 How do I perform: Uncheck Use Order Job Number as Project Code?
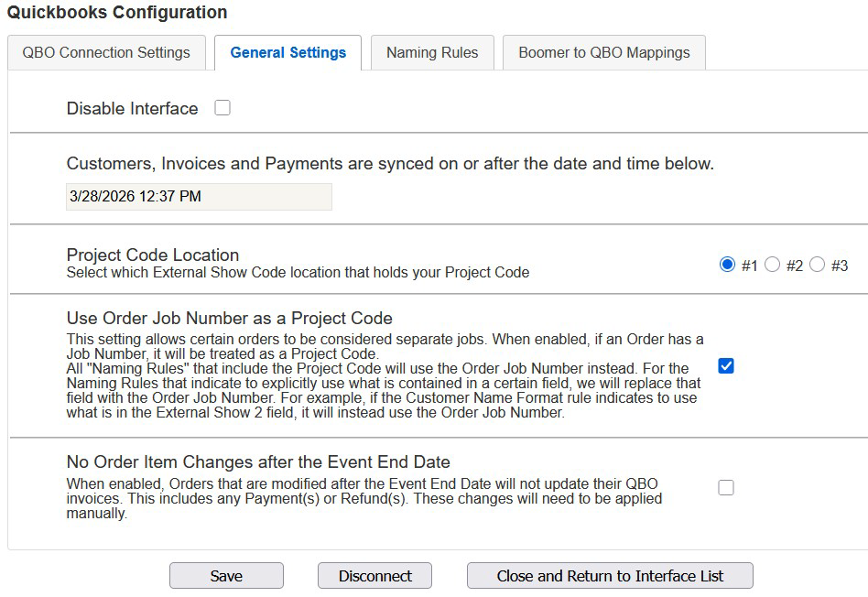coord(726,366)
